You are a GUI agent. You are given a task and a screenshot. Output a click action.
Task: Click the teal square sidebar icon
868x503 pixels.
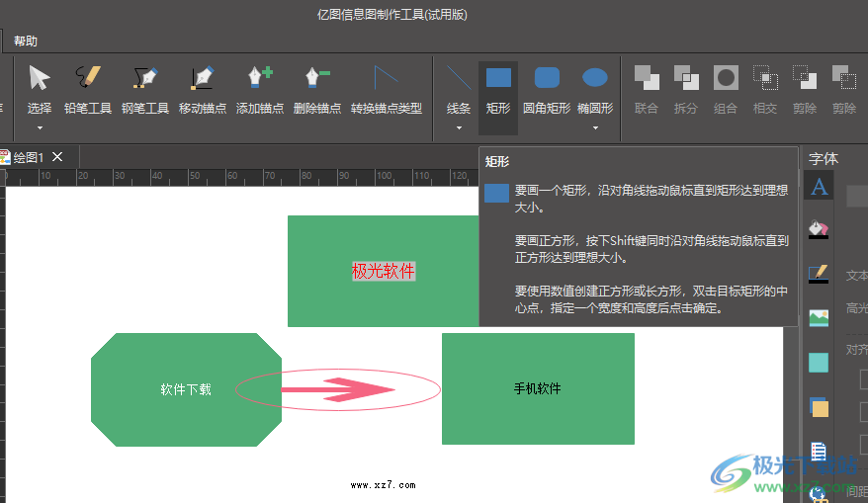coord(819,363)
